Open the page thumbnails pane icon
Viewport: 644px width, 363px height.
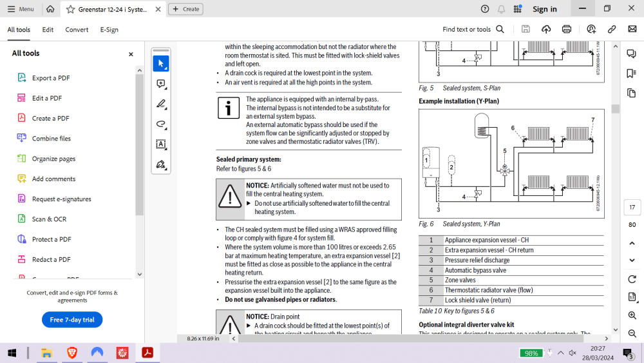pyautogui.click(x=631, y=93)
